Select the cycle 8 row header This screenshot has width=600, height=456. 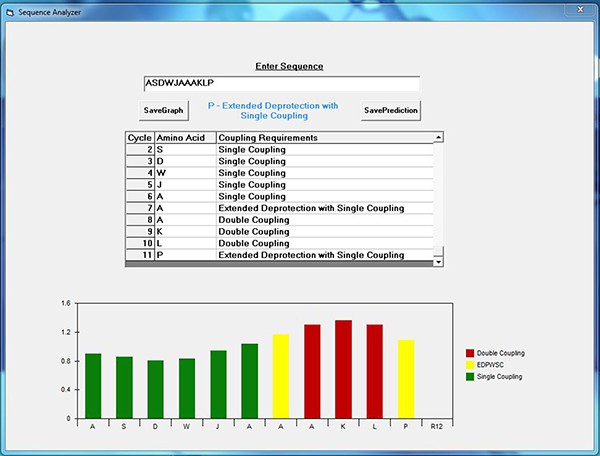(x=140, y=220)
